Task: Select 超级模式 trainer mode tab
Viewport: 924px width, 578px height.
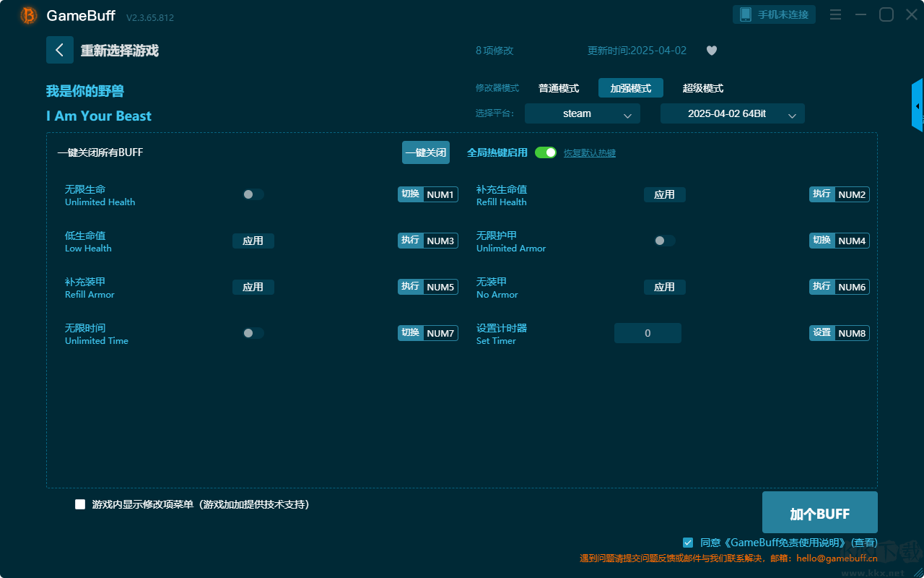Action: coord(703,88)
